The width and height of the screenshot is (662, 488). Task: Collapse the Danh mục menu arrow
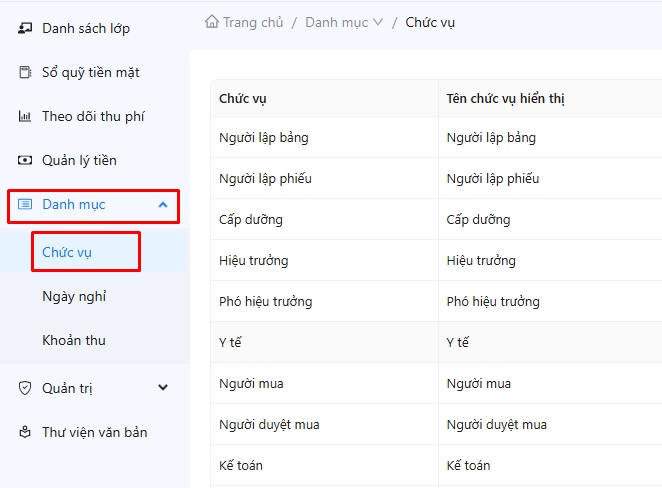pos(163,205)
